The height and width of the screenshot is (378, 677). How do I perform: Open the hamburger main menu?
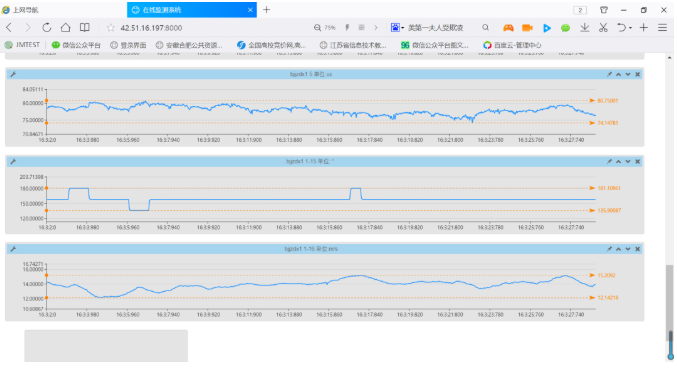pos(662,28)
